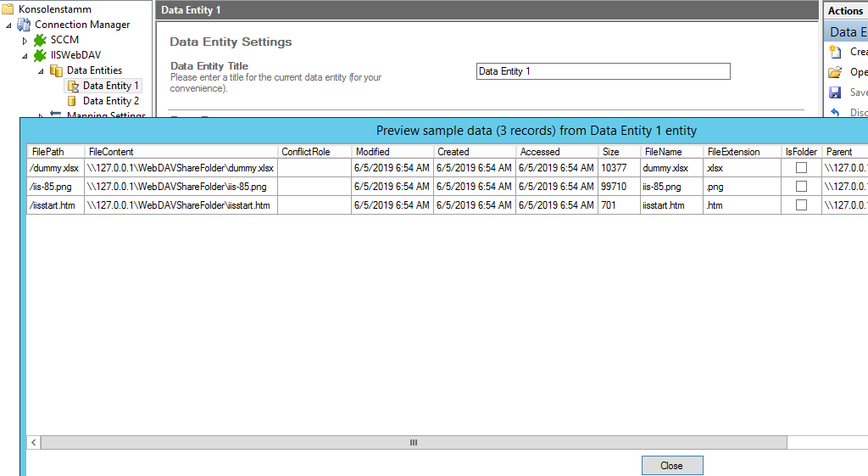Collapse the Data Entities tree node
This screenshot has height=476, width=868.
pos(41,71)
